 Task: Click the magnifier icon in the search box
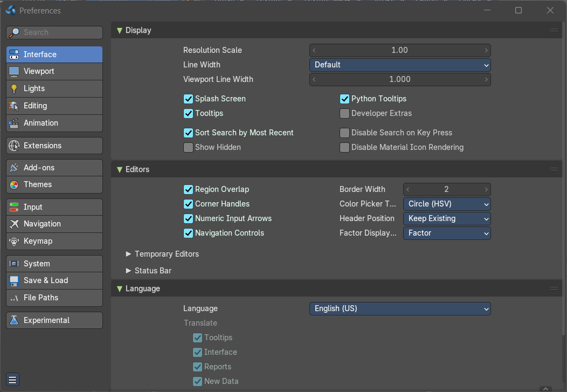(14, 32)
